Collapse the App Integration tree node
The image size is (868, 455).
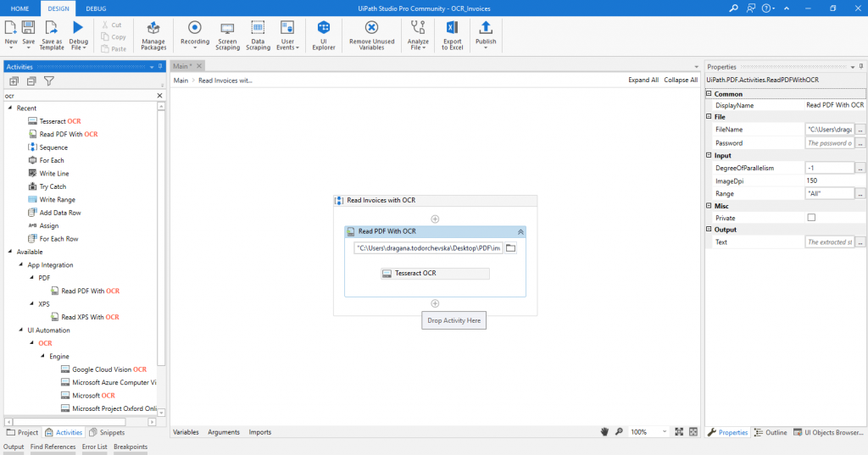point(21,264)
